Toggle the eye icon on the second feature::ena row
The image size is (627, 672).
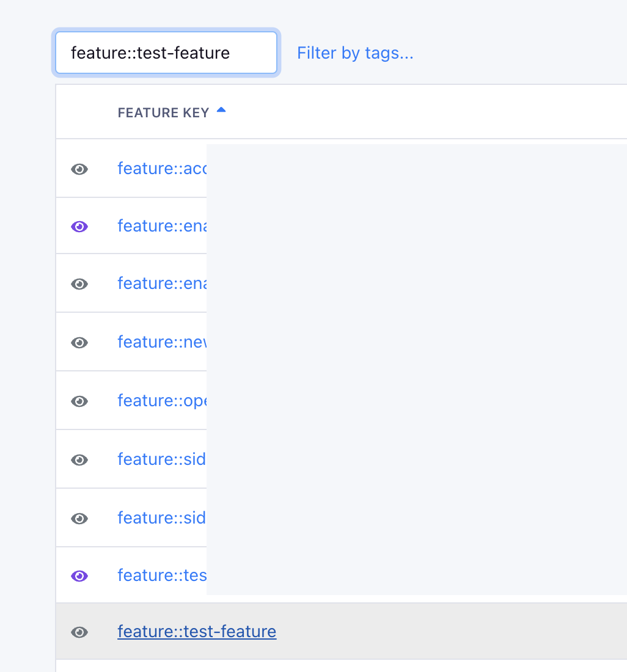[79, 283]
